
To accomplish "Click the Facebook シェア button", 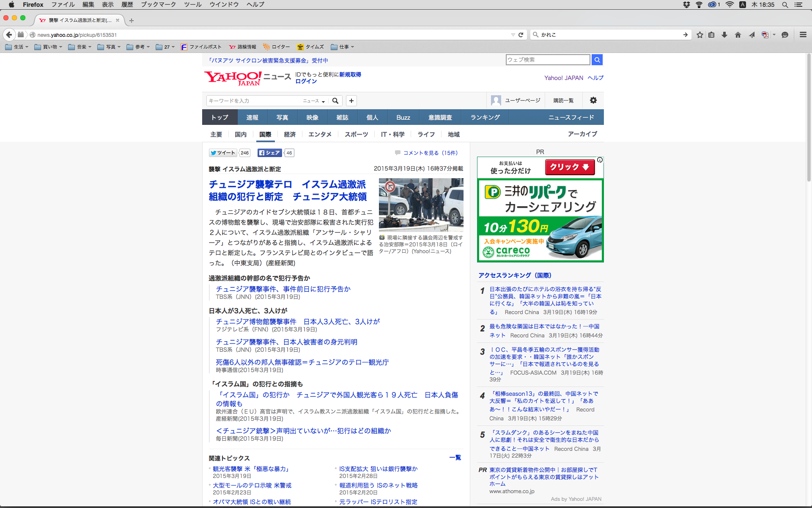I will [x=270, y=153].
